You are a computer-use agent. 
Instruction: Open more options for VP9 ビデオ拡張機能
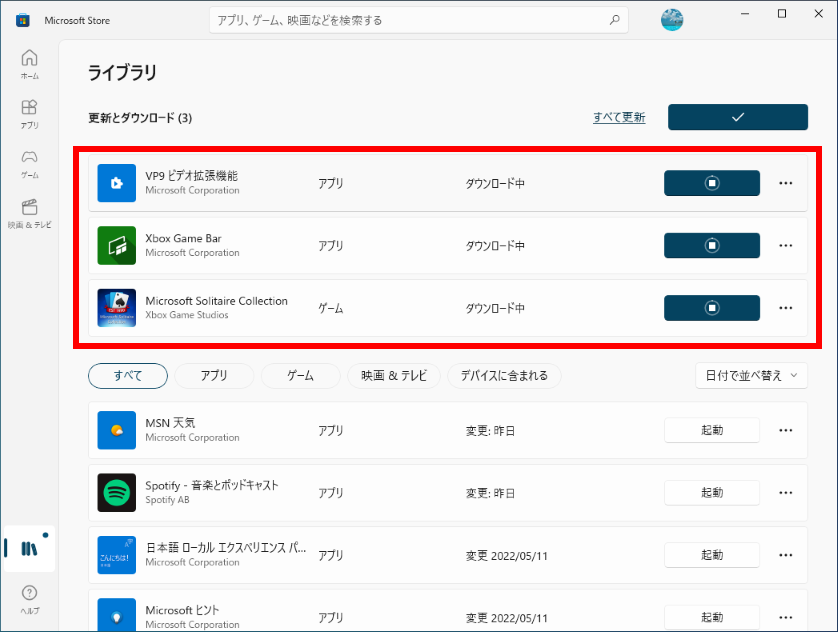pyautogui.click(x=786, y=183)
